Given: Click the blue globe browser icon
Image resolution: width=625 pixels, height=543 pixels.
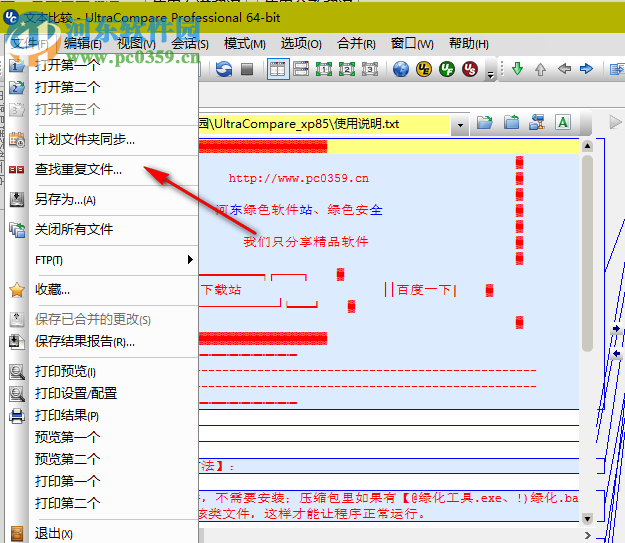Looking at the screenshot, I should pos(401,69).
